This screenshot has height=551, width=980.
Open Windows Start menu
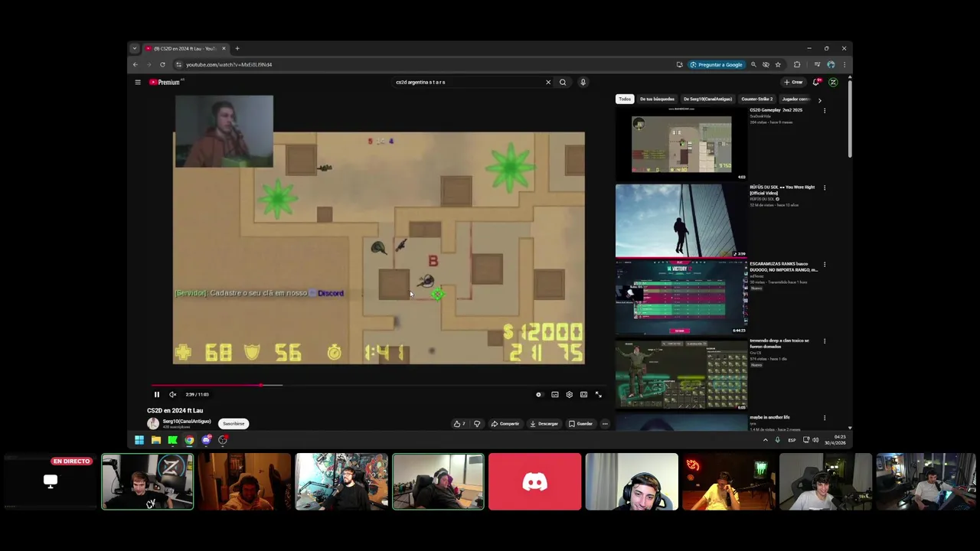point(139,440)
